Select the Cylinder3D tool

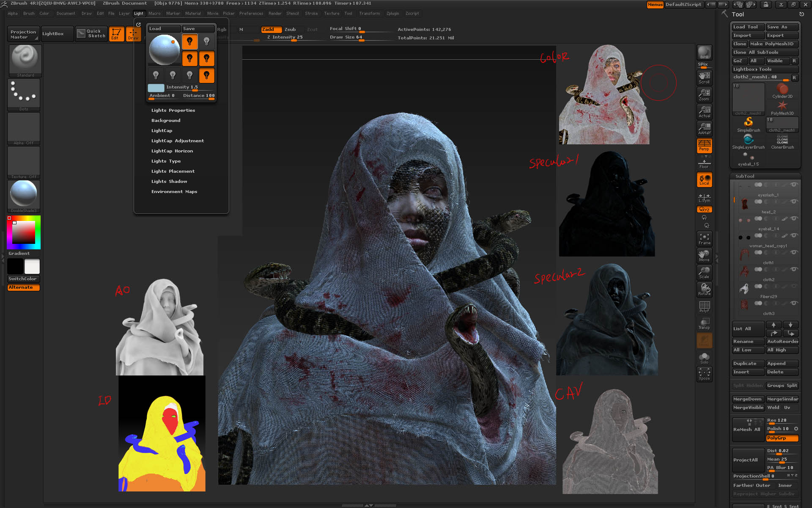782,90
